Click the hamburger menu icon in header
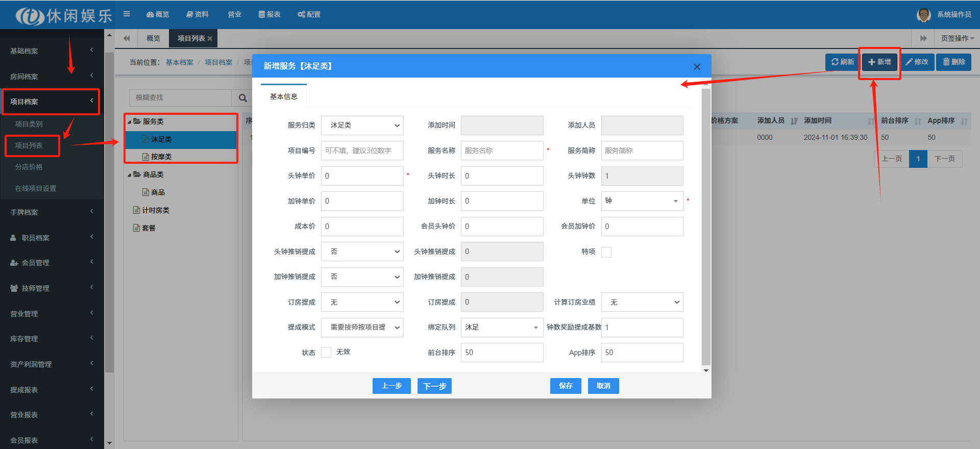 [127, 14]
